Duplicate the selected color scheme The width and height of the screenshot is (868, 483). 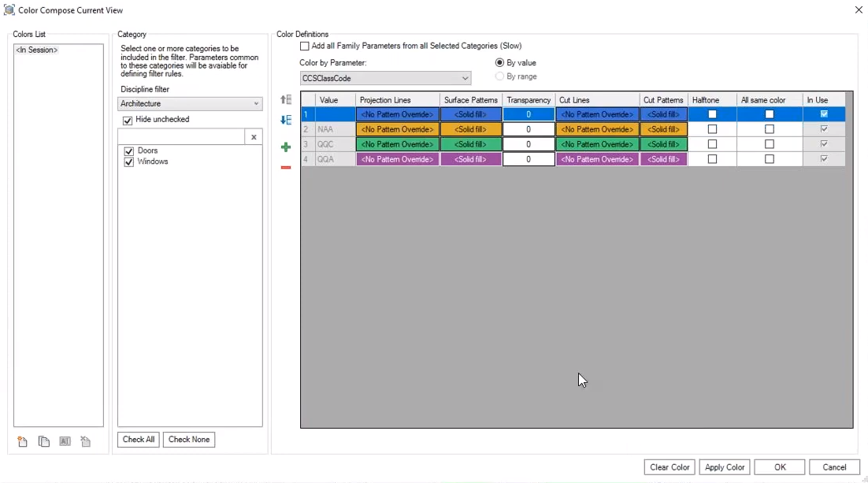tap(44, 442)
